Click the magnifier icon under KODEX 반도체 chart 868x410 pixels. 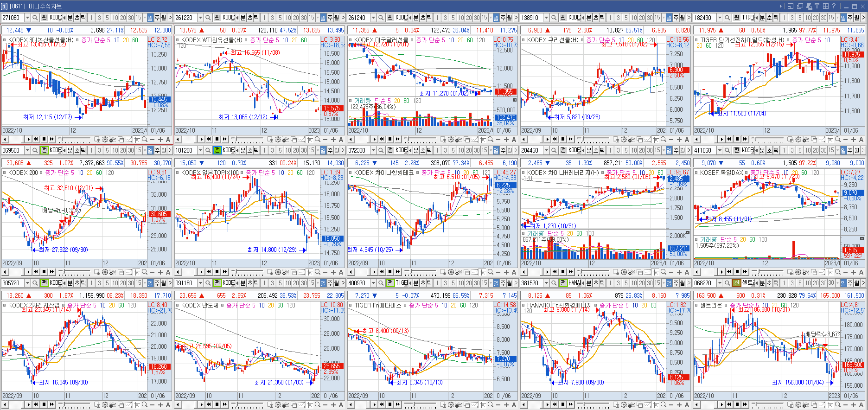click(x=317, y=404)
